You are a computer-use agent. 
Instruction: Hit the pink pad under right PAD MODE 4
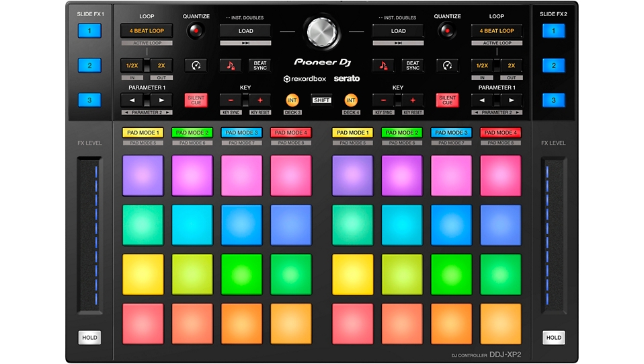[x=501, y=176]
